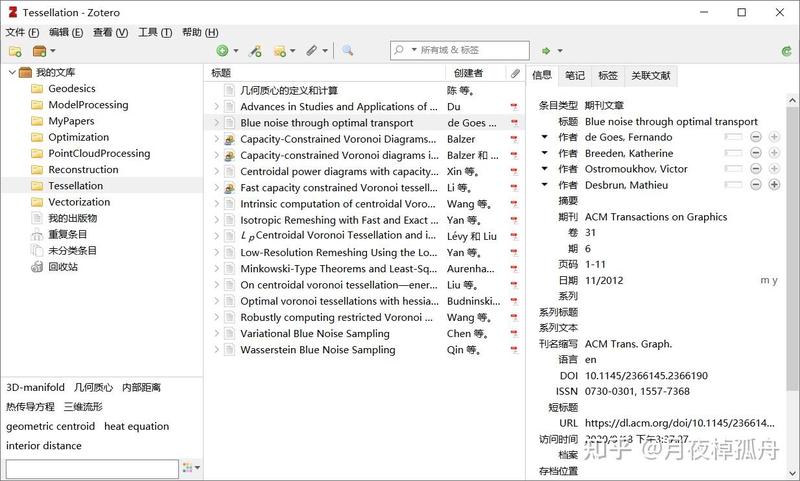Image resolution: width=800 pixels, height=481 pixels.
Task: Sort by Creator (创建者) column header
Action: 476,73
